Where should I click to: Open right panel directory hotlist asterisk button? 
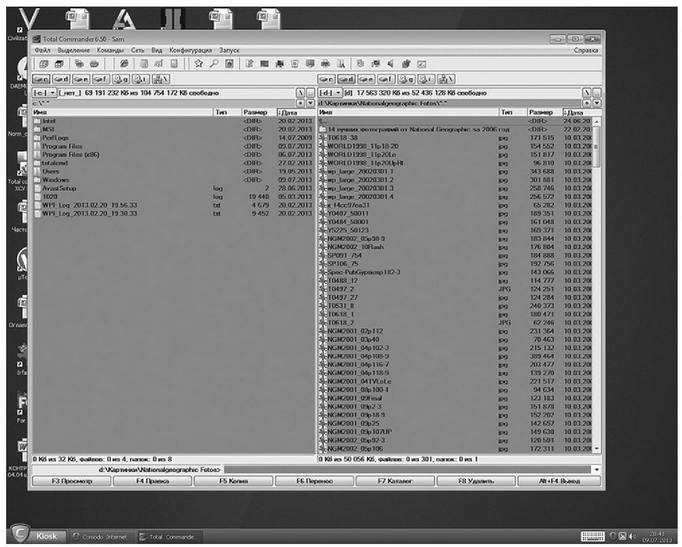tap(587, 103)
